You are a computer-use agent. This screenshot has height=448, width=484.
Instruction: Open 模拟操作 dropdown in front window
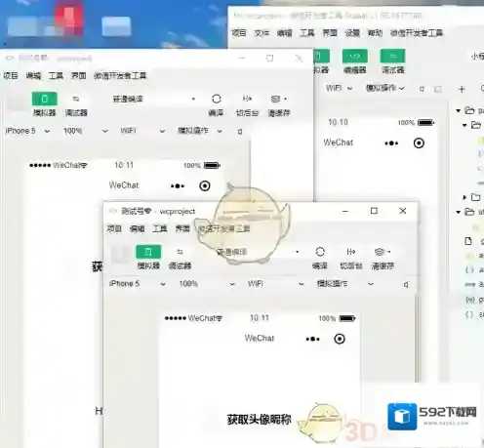tap(345, 284)
